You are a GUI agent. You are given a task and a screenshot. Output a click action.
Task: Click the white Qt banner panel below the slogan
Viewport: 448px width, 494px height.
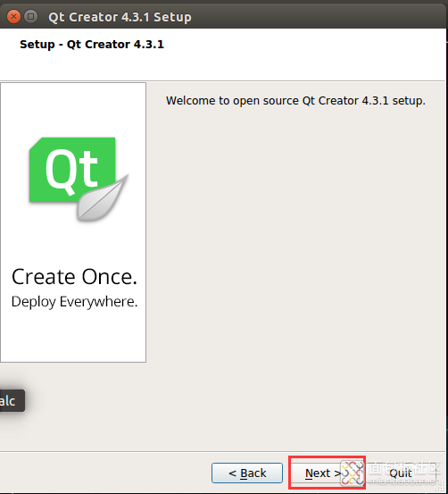pyautogui.click(x=73, y=337)
